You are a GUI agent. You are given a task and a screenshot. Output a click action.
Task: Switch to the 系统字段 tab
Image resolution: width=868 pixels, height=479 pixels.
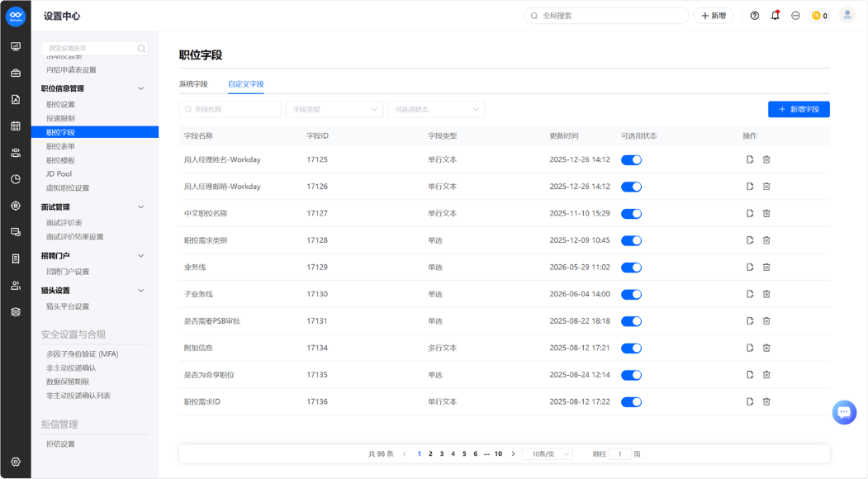pyautogui.click(x=193, y=84)
